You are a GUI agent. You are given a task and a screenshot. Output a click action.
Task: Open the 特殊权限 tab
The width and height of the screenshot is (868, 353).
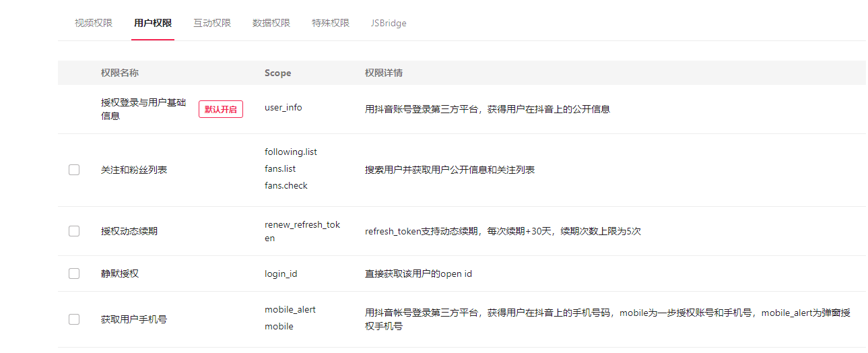331,23
